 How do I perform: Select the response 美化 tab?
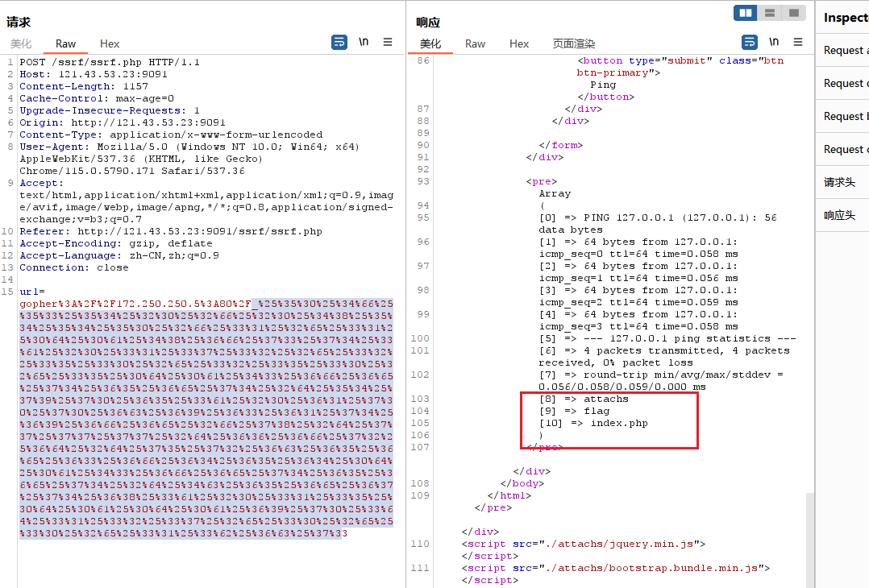(430, 43)
